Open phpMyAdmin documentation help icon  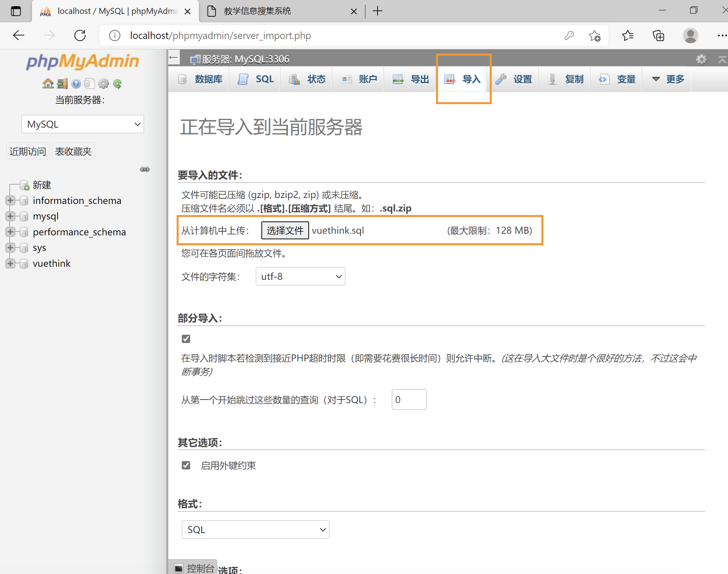(76, 83)
